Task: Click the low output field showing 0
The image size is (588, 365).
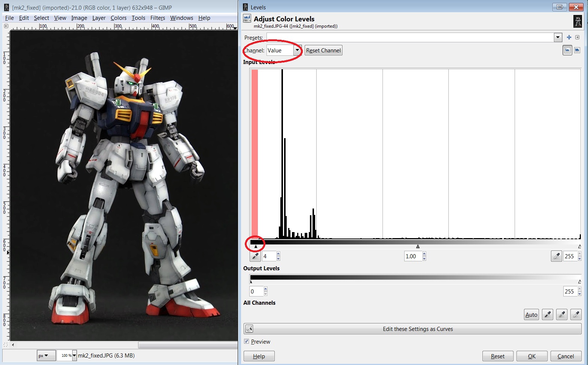Action: [256, 291]
